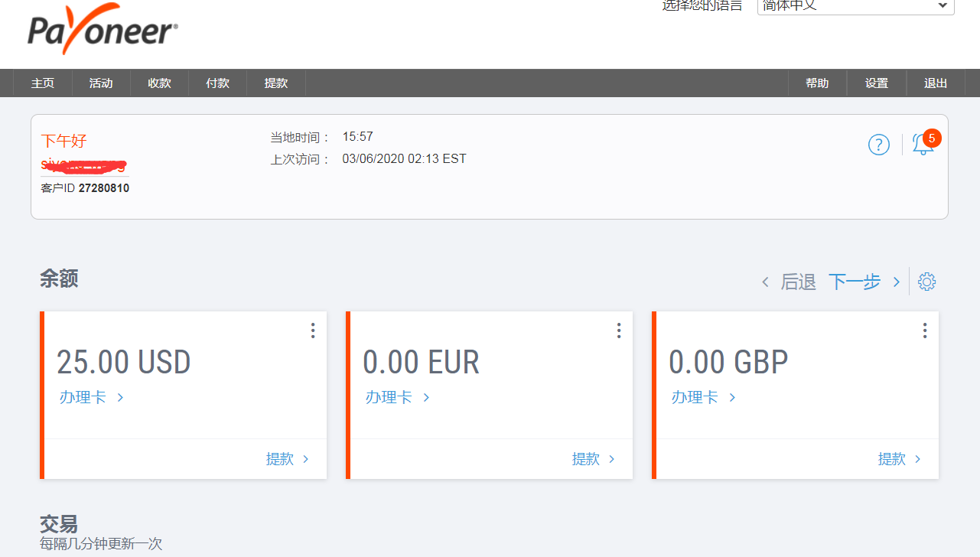
Task: Open 帮助 in the navigation bar
Action: point(817,83)
